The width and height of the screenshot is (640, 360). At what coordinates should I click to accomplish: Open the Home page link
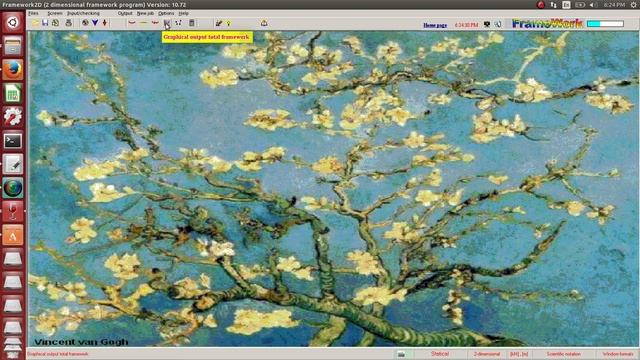click(435, 25)
